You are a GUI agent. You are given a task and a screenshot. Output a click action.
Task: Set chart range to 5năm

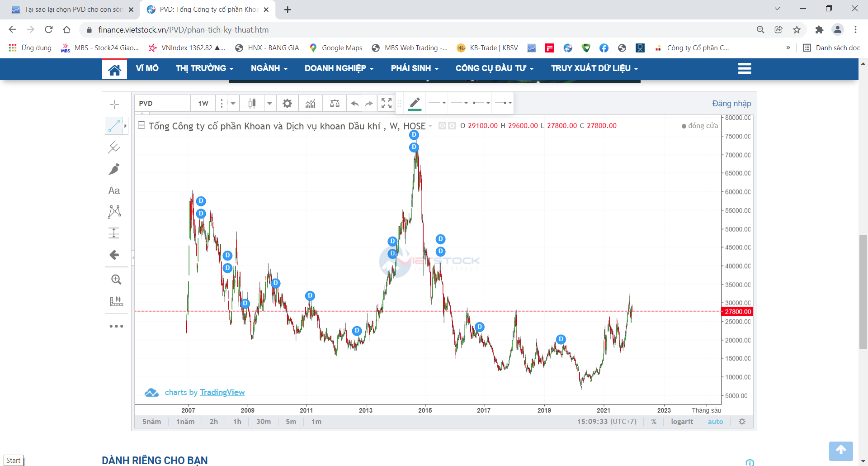pos(152,422)
